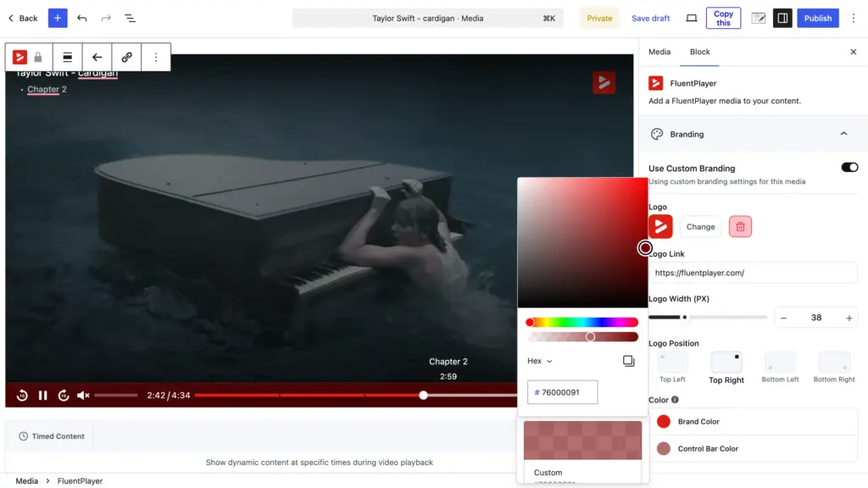Open the Hex color format dropdown

[x=540, y=361]
